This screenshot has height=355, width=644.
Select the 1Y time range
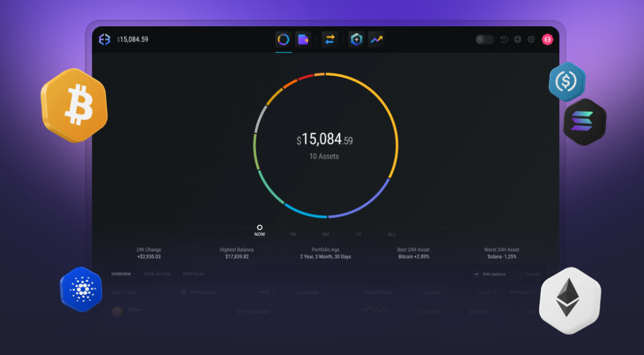tap(358, 234)
